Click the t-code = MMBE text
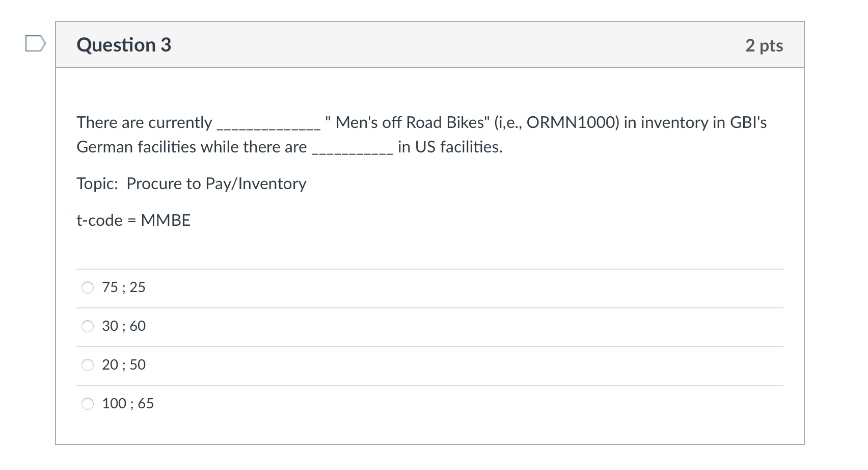 coord(133,220)
